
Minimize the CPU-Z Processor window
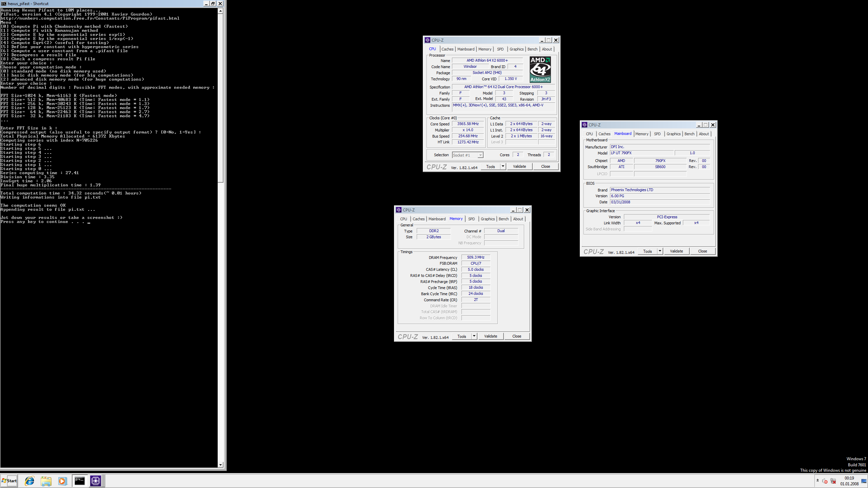542,40
